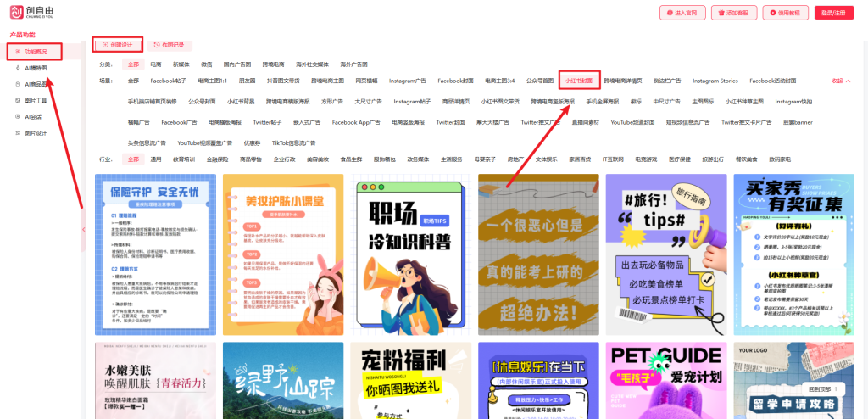Collapse the 场景 list via 收起

[841, 81]
